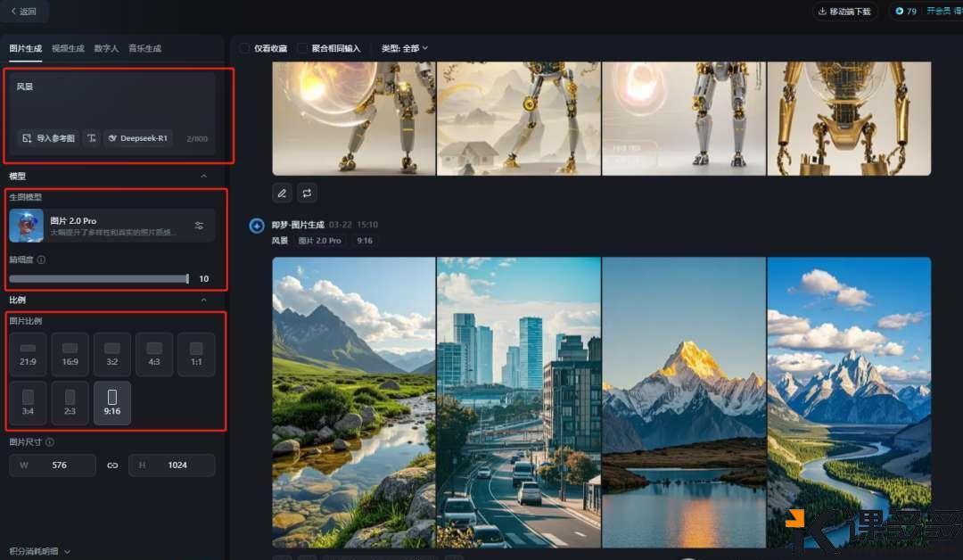Enable the 仅看收藏 checkbox
The image size is (963, 560).
click(245, 48)
